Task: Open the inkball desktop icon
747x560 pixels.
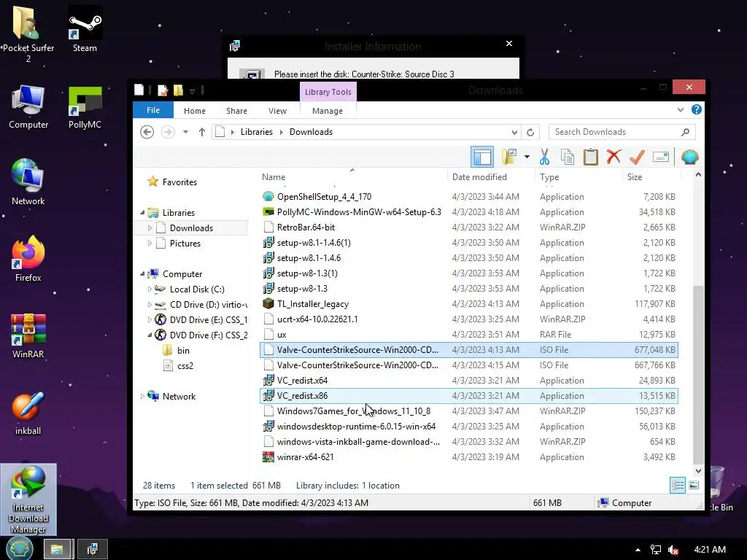Action: (28, 413)
